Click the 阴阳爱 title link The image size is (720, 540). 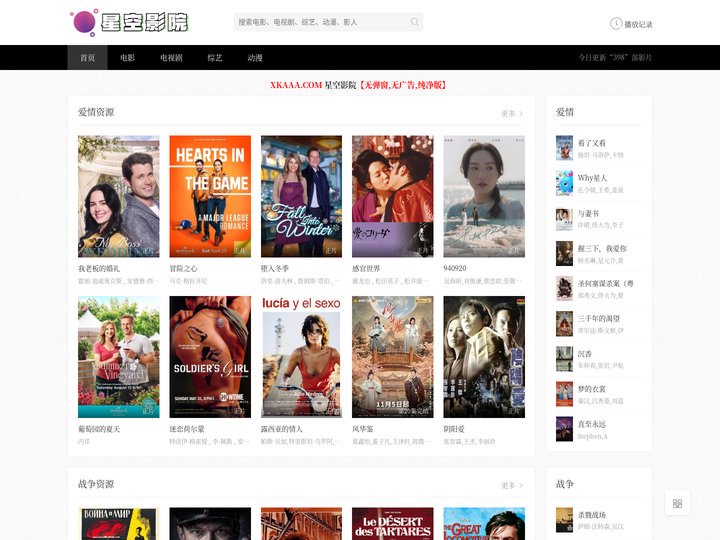(454, 429)
